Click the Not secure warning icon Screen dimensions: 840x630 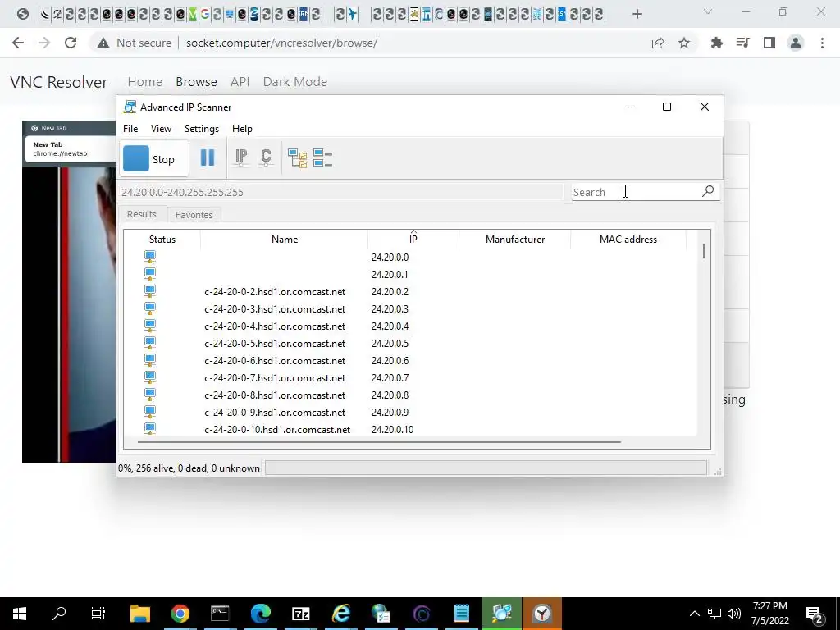coord(103,43)
